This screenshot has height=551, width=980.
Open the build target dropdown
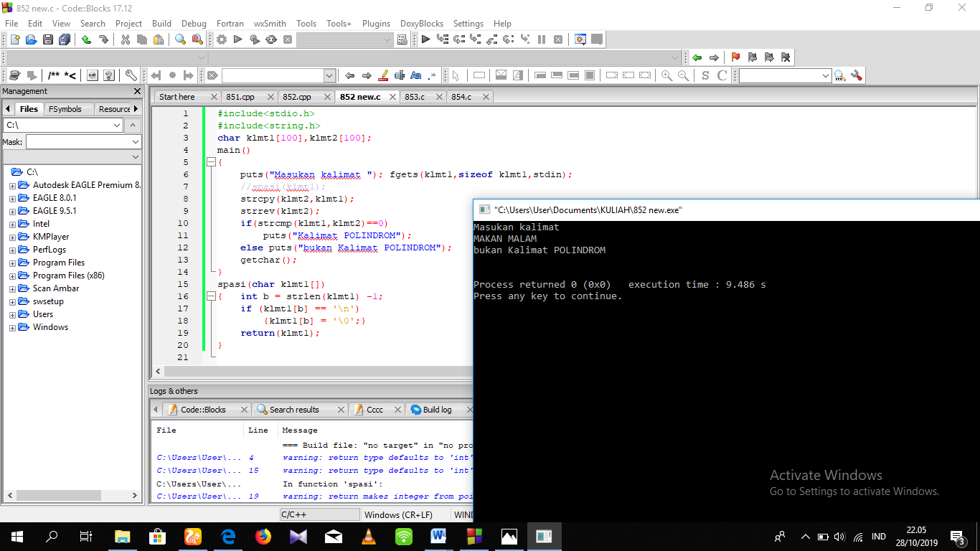[x=387, y=39]
